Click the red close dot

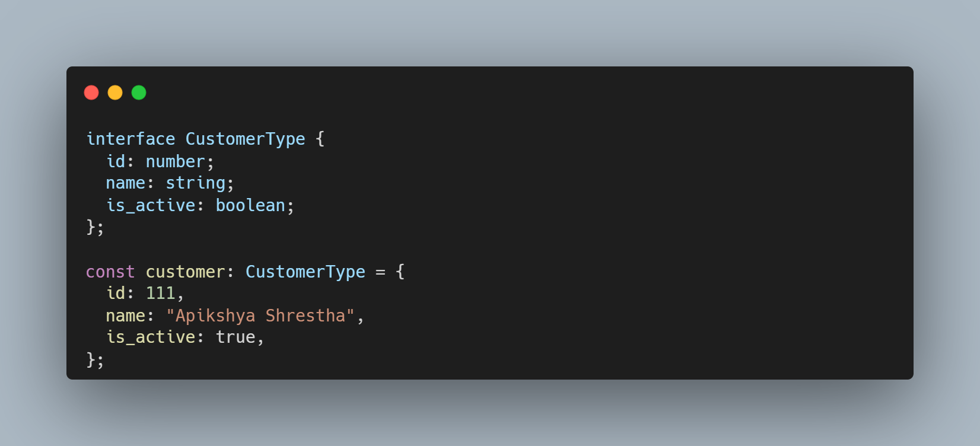(x=91, y=93)
